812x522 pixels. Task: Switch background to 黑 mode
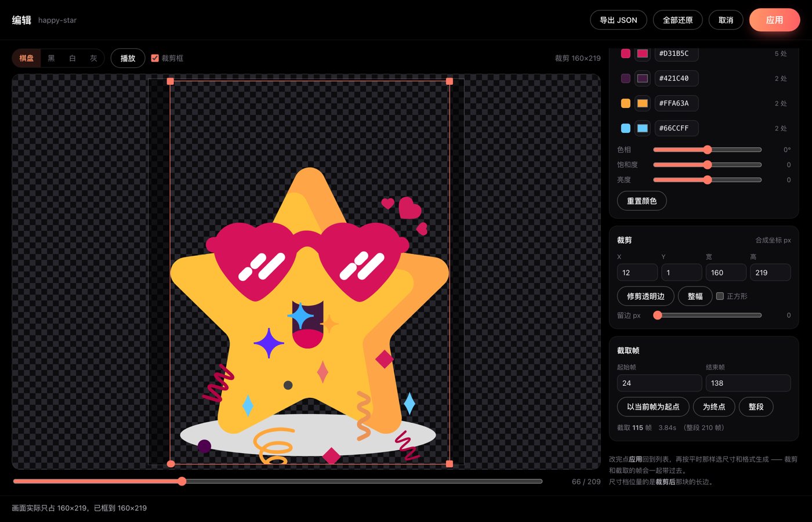51,58
